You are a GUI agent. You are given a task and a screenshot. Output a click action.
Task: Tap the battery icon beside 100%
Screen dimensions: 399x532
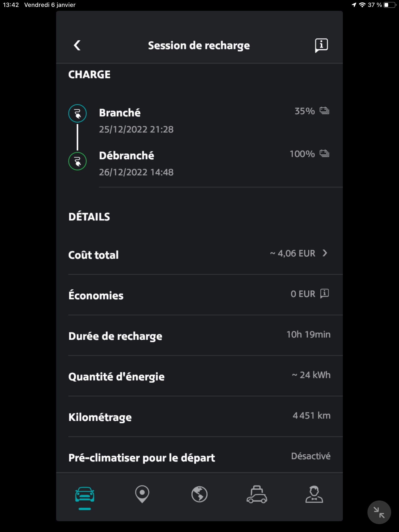324,154
